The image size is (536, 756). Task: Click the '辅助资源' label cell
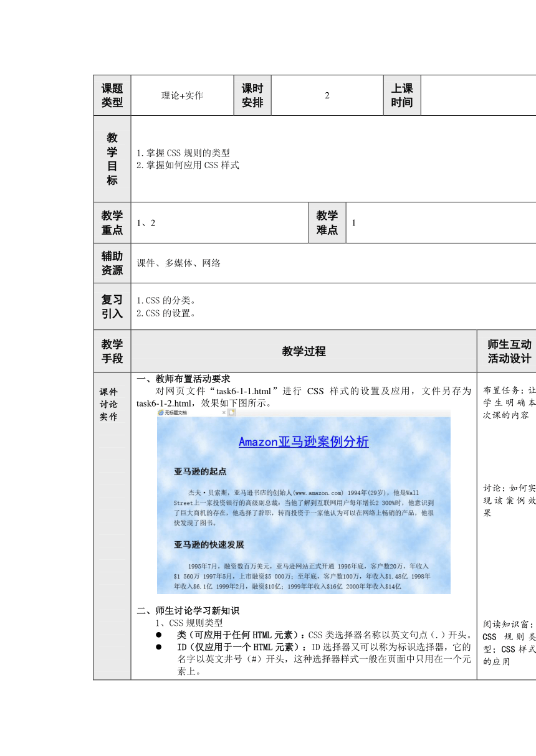(x=112, y=263)
